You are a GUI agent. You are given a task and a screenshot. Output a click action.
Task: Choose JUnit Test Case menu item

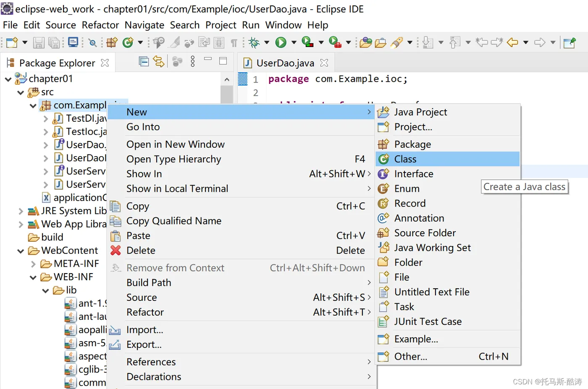[448, 321]
